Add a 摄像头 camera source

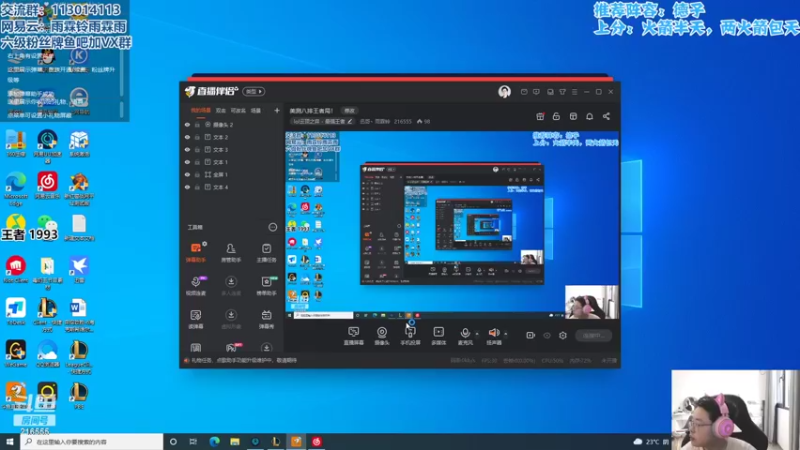pyautogui.click(x=382, y=336)
